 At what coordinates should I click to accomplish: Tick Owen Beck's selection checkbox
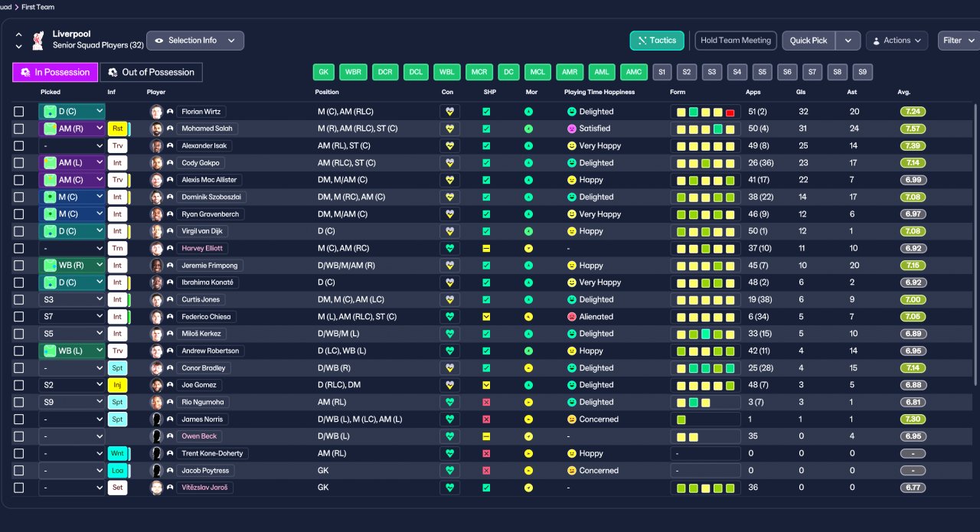pos(19,436)
